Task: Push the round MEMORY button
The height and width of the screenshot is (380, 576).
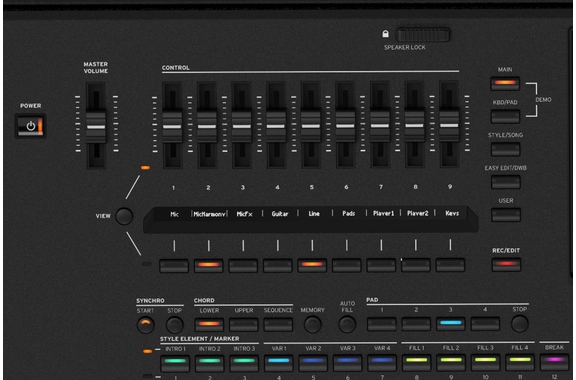Action: (313, 325)
